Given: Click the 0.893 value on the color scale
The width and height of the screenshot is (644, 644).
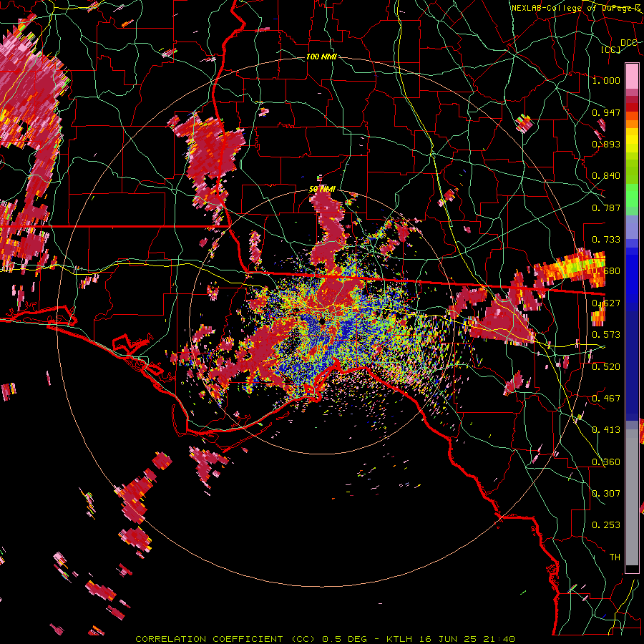Looking at the screenshot, I should point(606,144).
